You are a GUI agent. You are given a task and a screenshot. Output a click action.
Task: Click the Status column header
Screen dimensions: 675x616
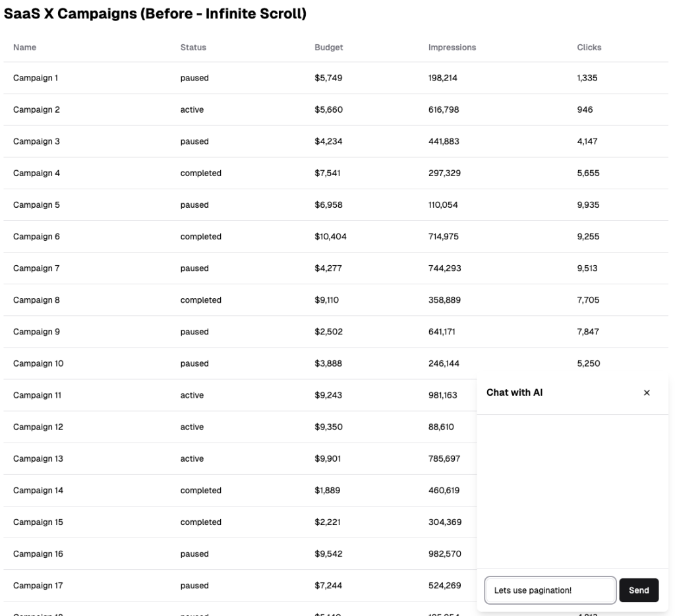pyautogui.click(x=193, y=47)
